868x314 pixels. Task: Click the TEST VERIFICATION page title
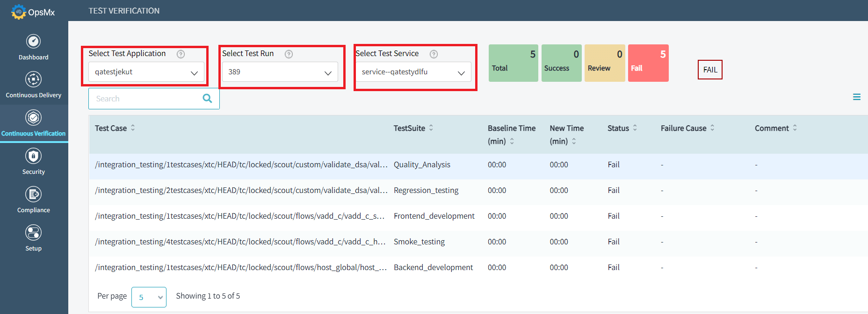click(124, 11)
